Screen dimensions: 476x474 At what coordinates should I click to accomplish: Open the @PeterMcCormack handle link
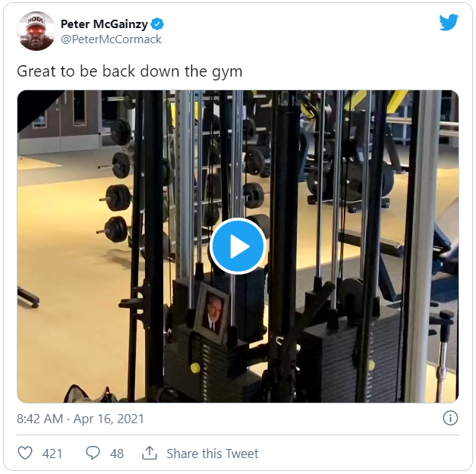click(111, 39)
